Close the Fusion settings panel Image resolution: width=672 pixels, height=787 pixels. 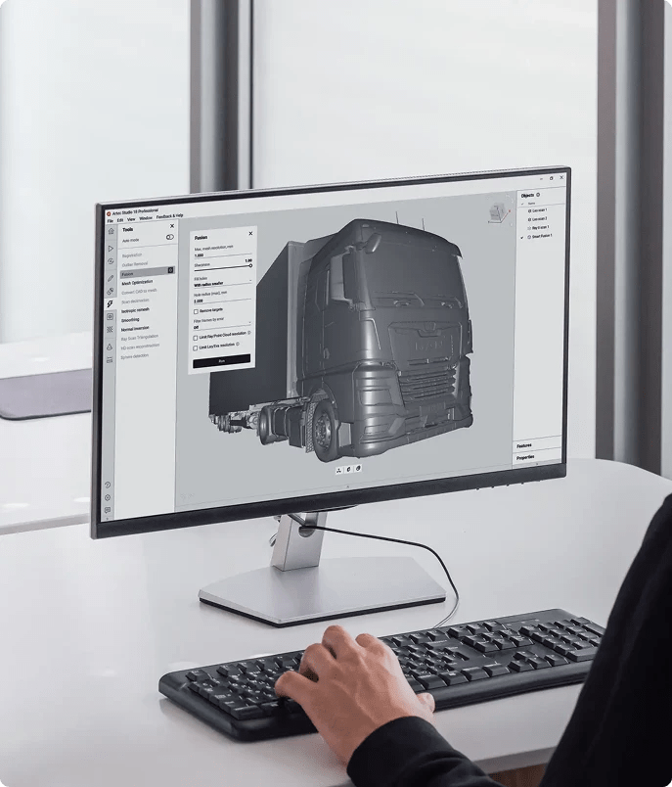click(x=250, y=233)
